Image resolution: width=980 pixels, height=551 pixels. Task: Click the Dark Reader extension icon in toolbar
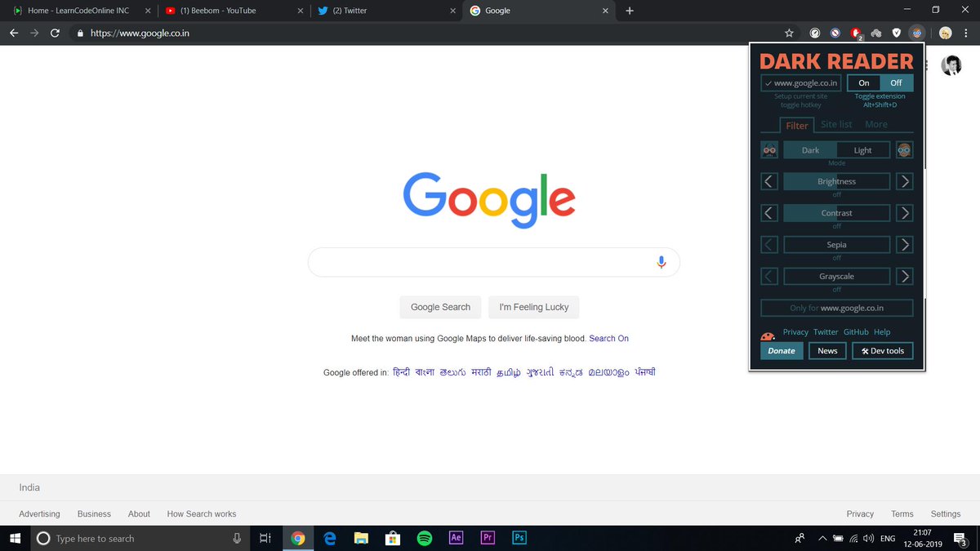(x=916, y=33)
